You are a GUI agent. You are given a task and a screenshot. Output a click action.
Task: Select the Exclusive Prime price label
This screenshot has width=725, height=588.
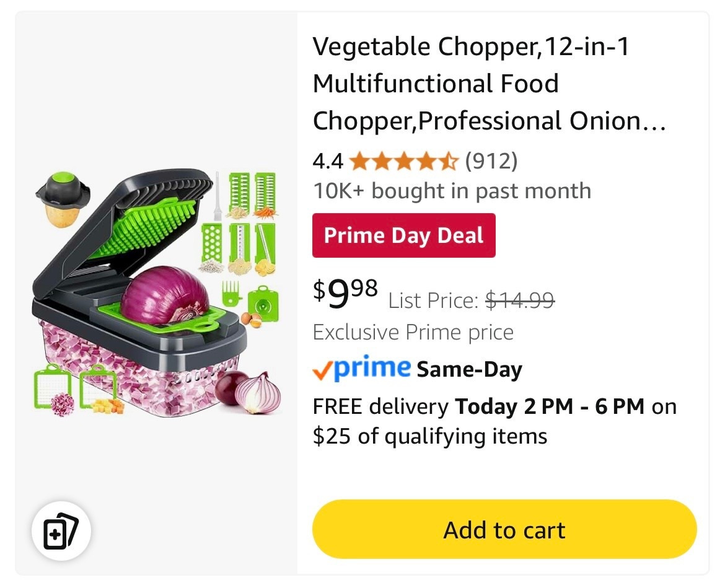(412, 332)
